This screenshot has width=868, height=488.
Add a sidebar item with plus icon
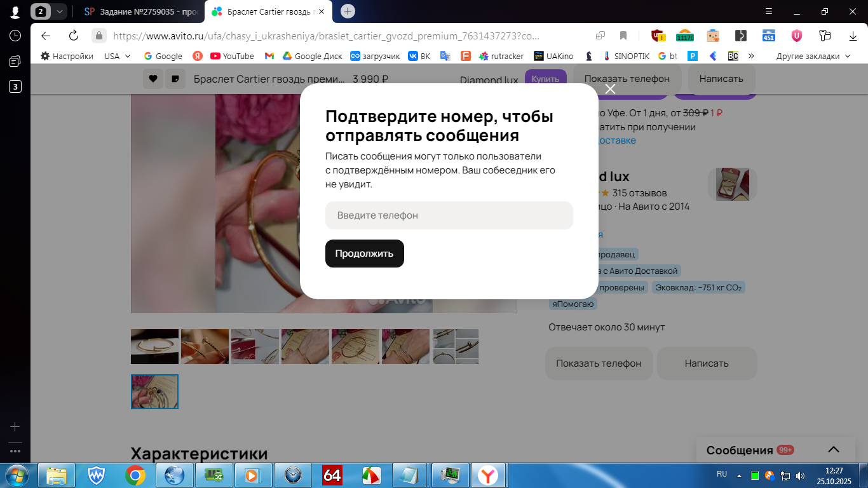point(15,427)
